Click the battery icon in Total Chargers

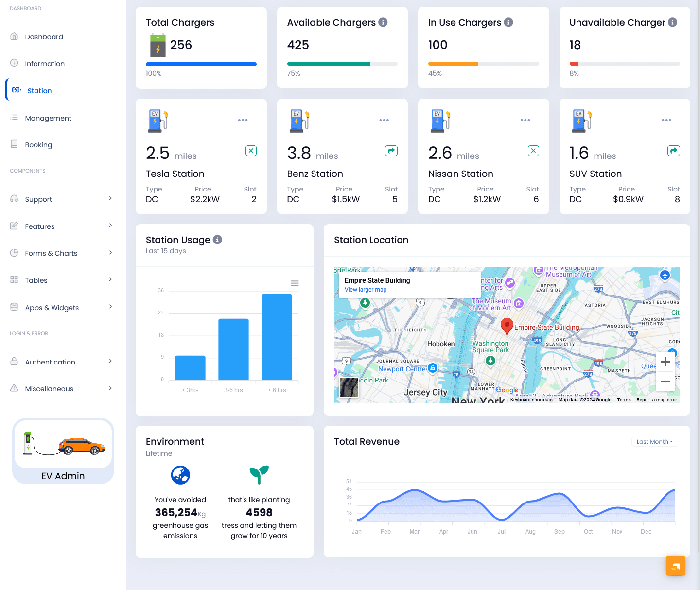click(x=157, y=45)
